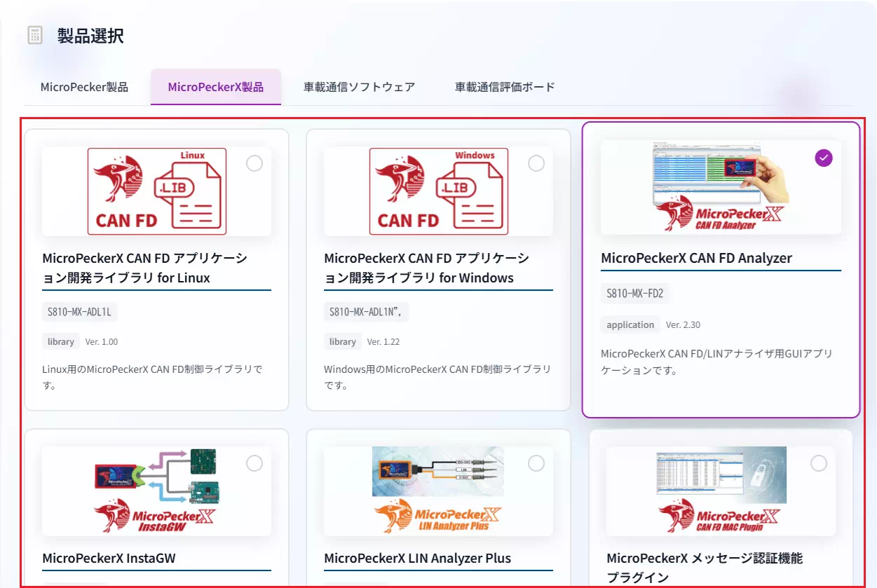This screenshot has height=588, width=877.
Task: Deselect the CAN FD Analyzer purple checkmark
Action: coord(823,158)
